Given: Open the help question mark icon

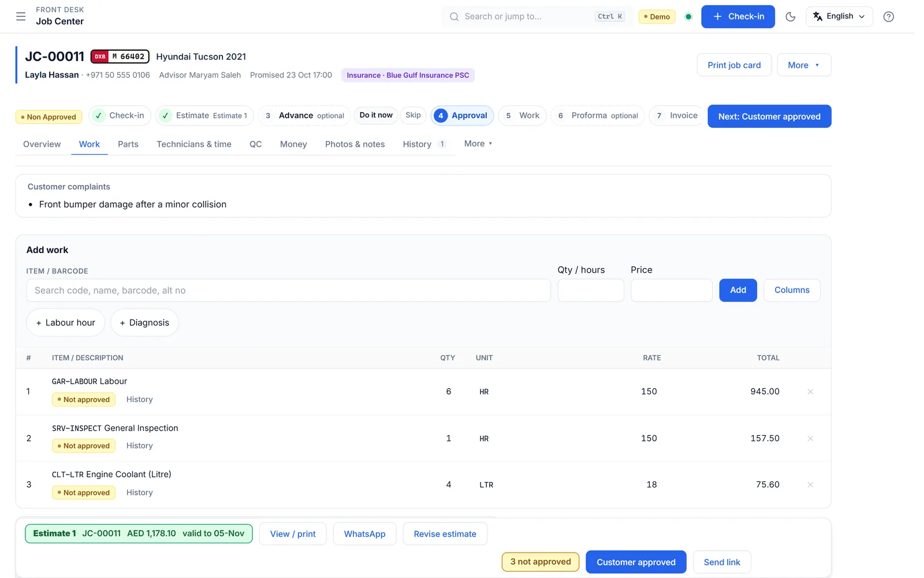Looking at the screenshot, I should pos(889,16).
